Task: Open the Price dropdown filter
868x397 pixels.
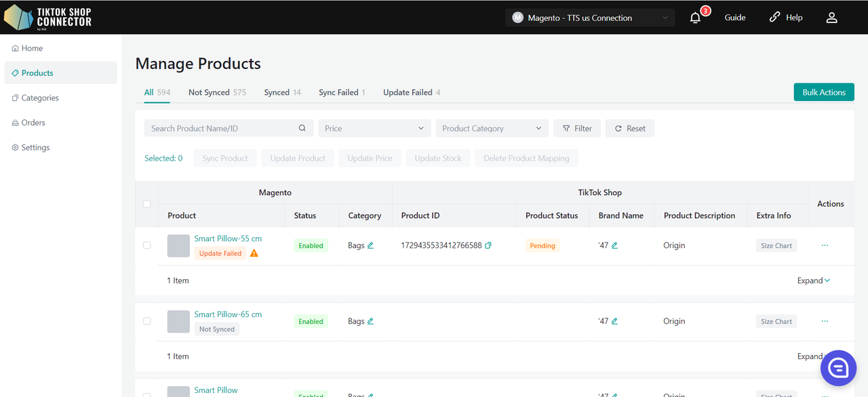Action: (x=374, y=128)
